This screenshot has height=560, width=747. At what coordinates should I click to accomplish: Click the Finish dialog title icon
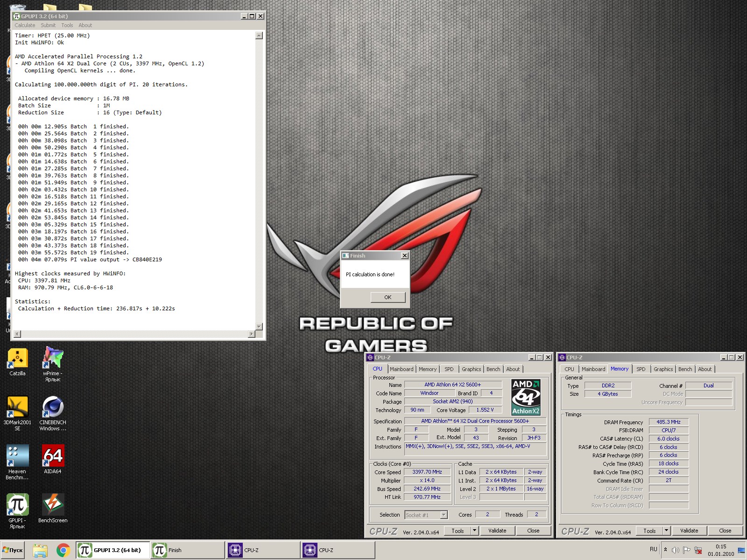click(x=345, y=256)
